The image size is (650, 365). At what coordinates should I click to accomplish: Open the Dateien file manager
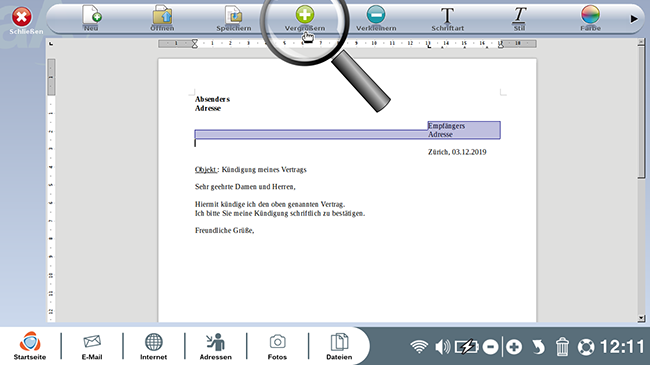point(339,346)
